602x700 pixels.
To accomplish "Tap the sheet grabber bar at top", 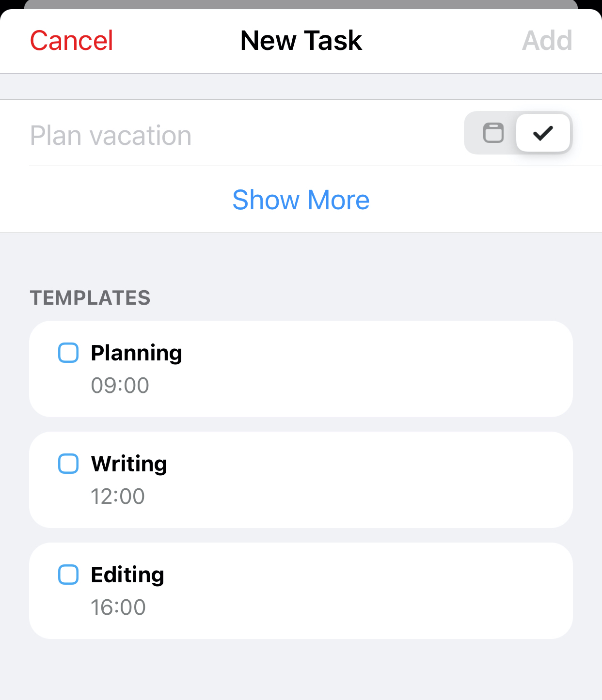I will pos(301,4).
